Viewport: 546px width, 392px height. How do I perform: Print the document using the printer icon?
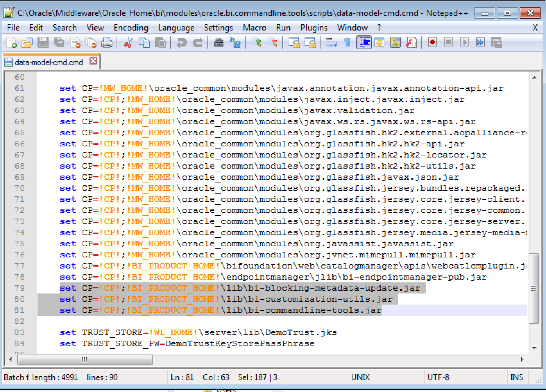(107, 43)
